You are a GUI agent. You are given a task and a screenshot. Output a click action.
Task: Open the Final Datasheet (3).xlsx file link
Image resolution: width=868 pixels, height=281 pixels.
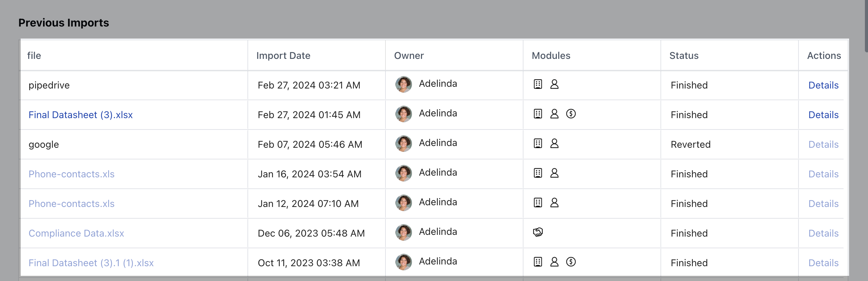(x=81, y=115)
